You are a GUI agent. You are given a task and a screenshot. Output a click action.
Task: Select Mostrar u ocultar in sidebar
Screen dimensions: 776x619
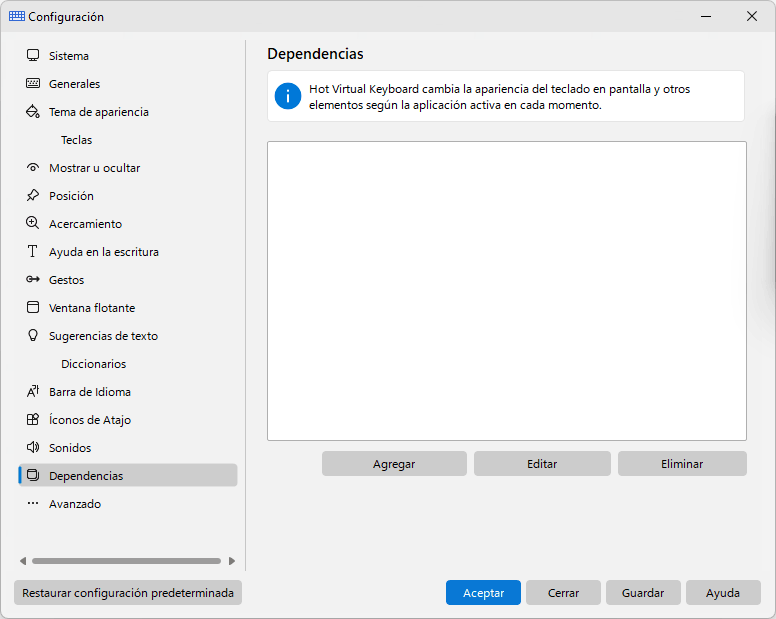[128, 168]
